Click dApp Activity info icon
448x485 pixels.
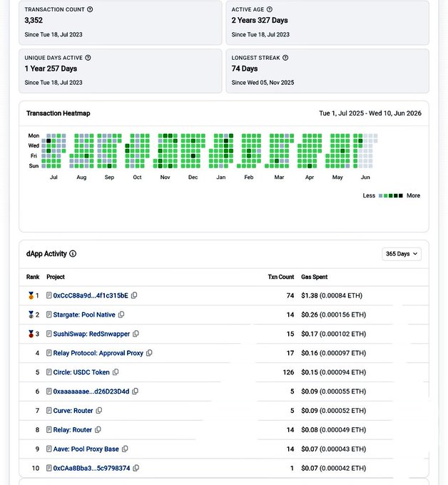coord(73,254)
